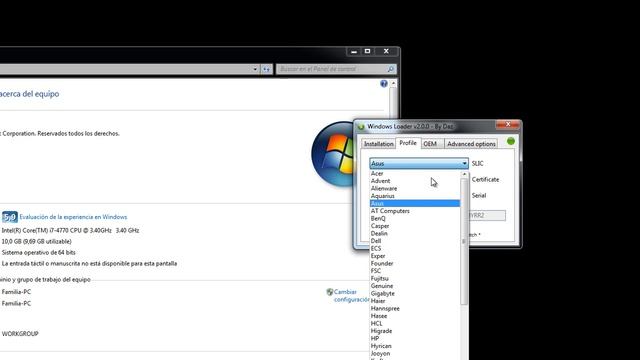Select the highlighted Asus list entry
This screenshot has height=360, width=640.
tap(415, 203)
